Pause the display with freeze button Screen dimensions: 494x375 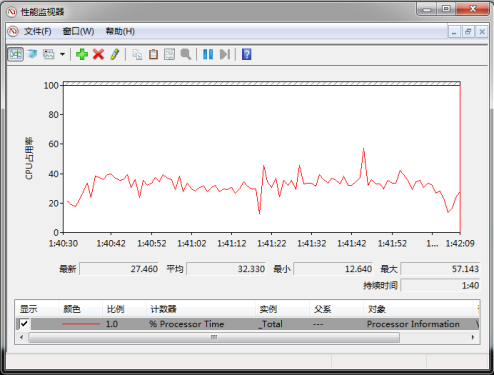coord(208,54)
